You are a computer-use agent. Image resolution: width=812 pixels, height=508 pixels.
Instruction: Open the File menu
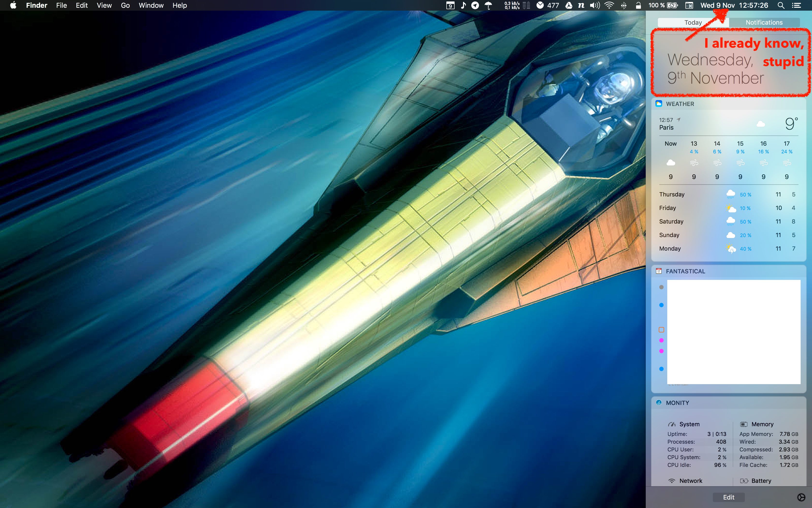point(61,5)
